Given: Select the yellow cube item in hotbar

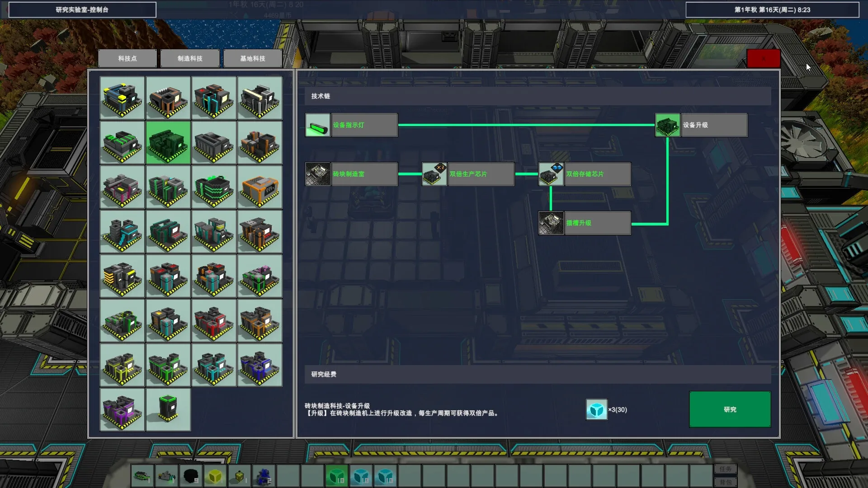Looking at the screenshot, I should coord(215,476).
